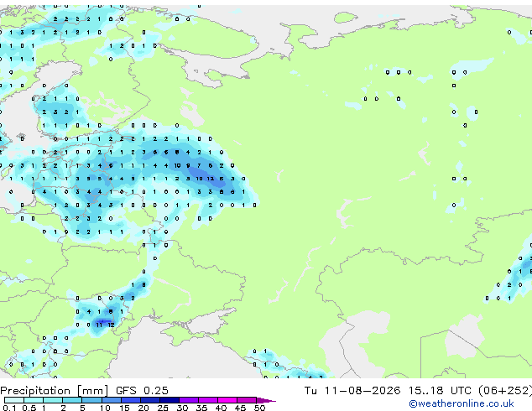Click the '40' legend scale label

point(221,408)
